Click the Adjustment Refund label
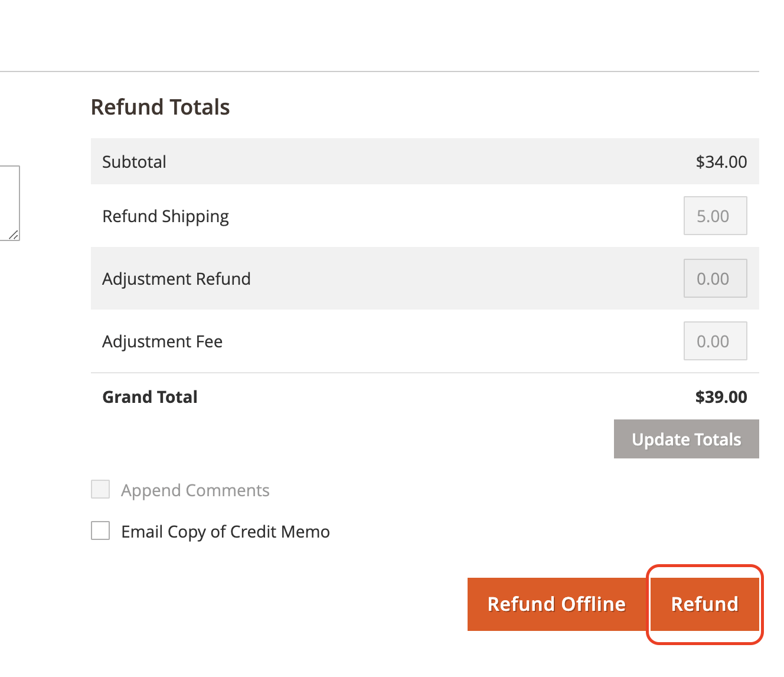 pos(177,279)
